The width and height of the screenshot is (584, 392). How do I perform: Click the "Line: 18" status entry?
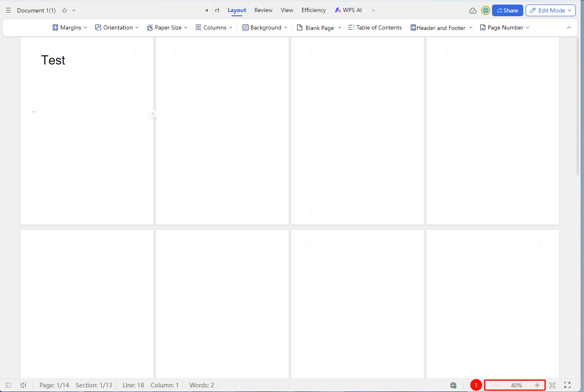tap(133, 385)
